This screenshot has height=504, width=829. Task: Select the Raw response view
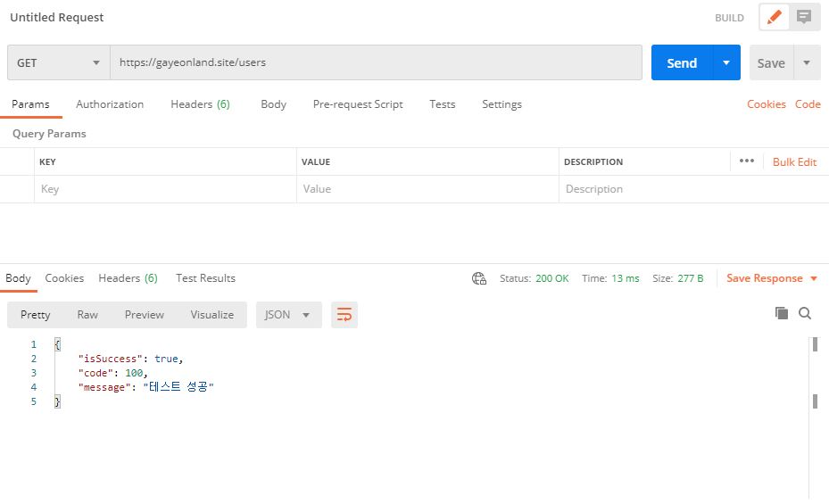click(87, 315)
